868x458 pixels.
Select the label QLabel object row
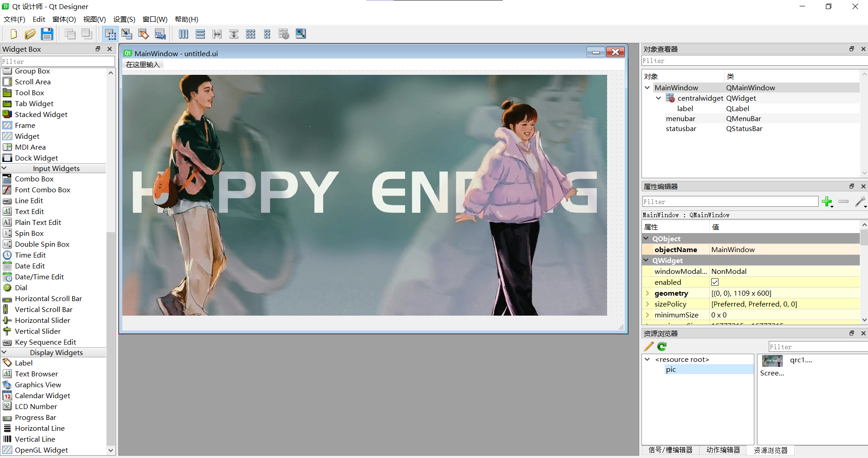[751, 108]
